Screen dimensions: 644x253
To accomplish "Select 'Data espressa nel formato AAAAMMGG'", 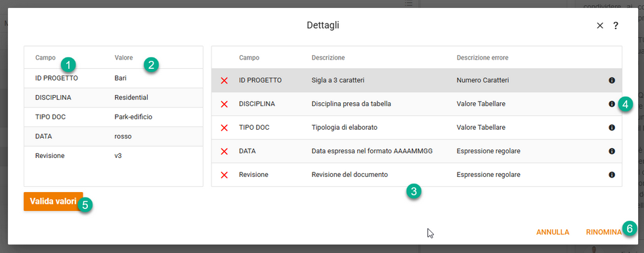I will pos(372,151).
